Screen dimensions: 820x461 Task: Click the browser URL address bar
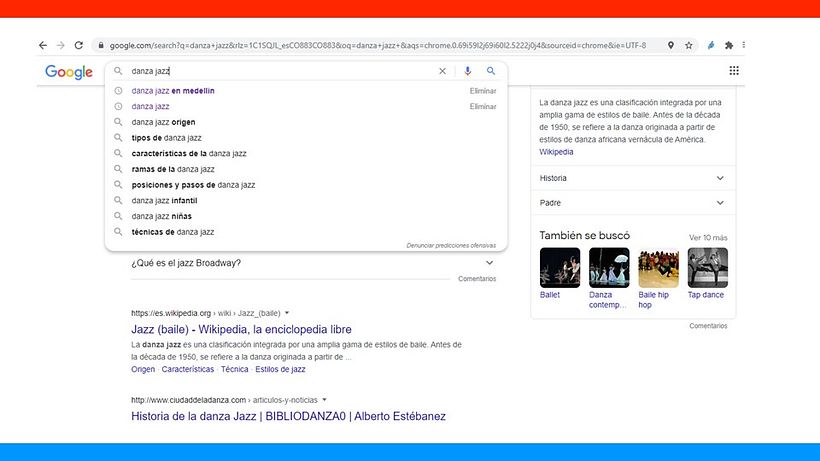(x=378, y=45)
